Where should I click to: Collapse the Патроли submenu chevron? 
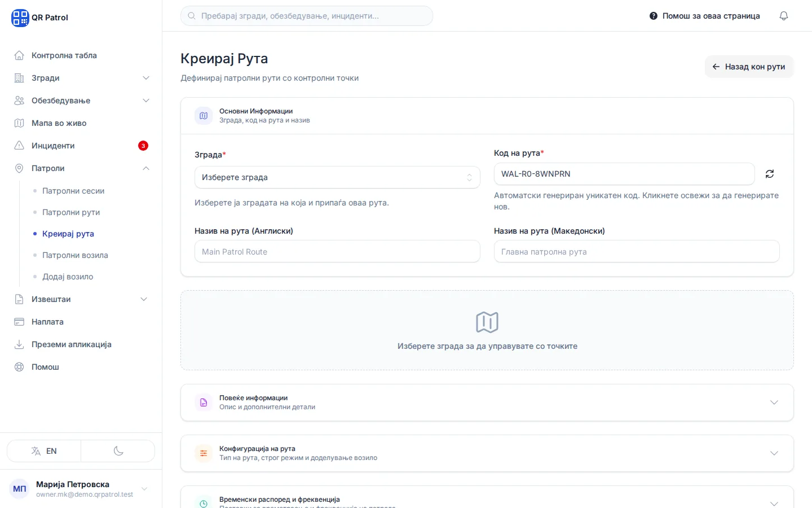(x=146, y=168)
